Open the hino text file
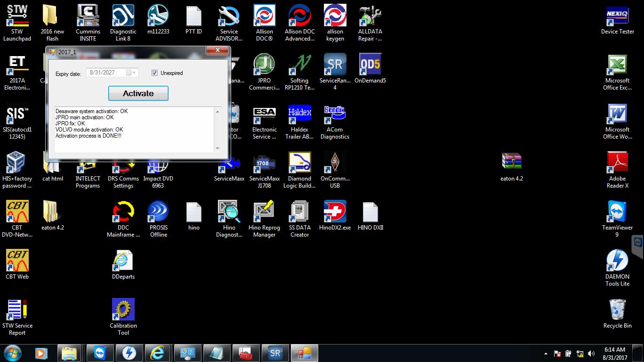This screenshot has height=362, width=644. 193,216
